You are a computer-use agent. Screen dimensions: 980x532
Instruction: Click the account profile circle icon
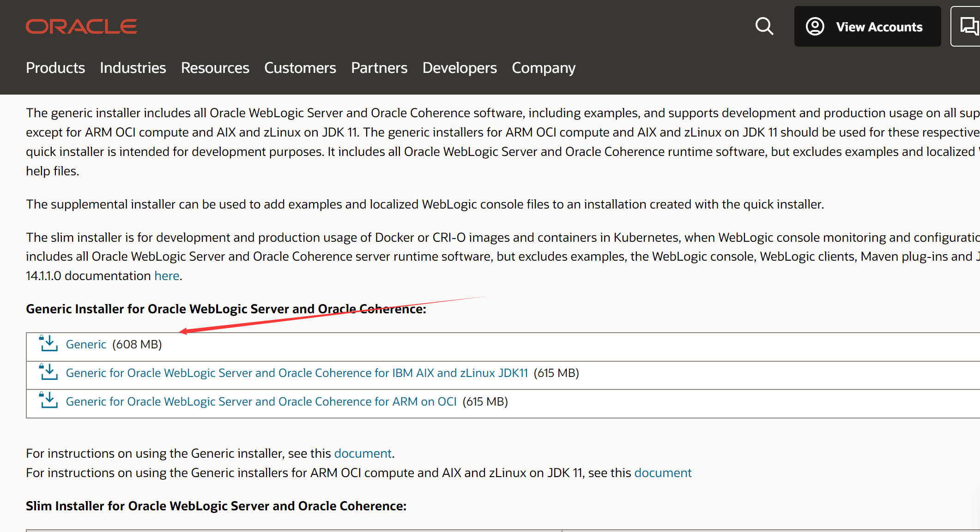pyautogui.click(x=815, y=26)
